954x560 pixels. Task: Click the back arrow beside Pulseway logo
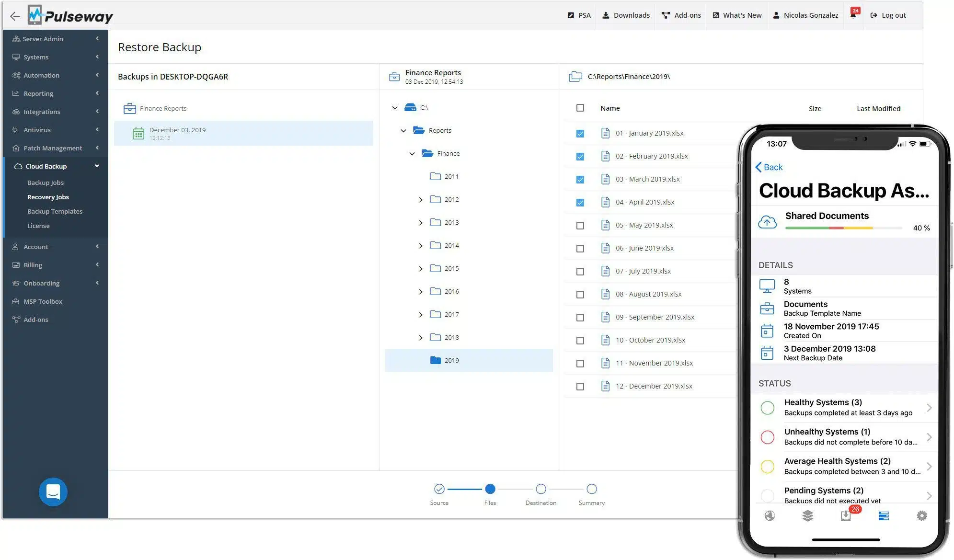coord(15,16)
